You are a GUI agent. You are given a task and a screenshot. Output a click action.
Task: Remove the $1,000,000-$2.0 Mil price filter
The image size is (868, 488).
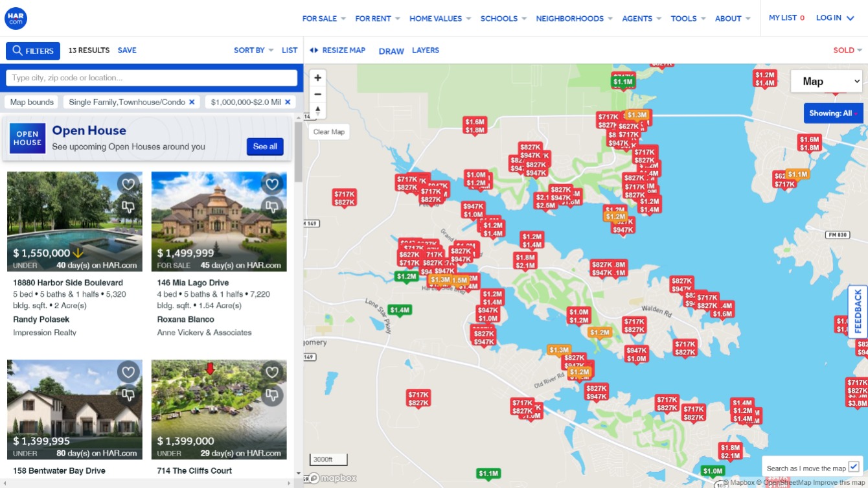(288, 102)
